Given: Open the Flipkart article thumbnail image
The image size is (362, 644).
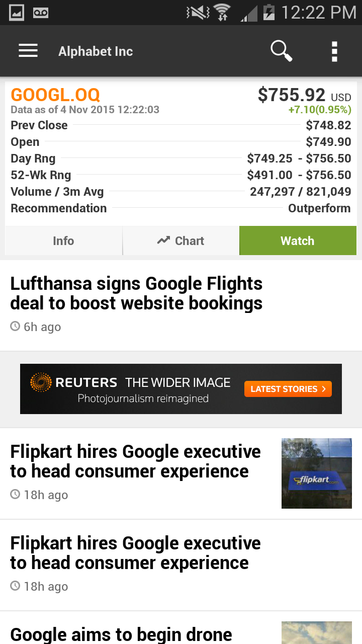Looking at the screenshot, I should [316, 473].
